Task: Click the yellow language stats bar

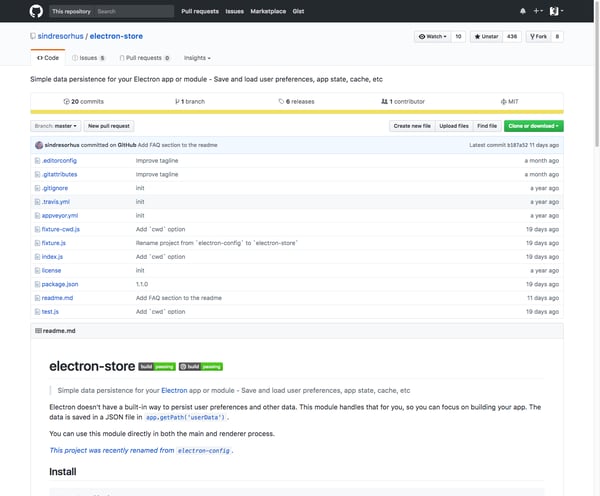Action: (297, 112)
